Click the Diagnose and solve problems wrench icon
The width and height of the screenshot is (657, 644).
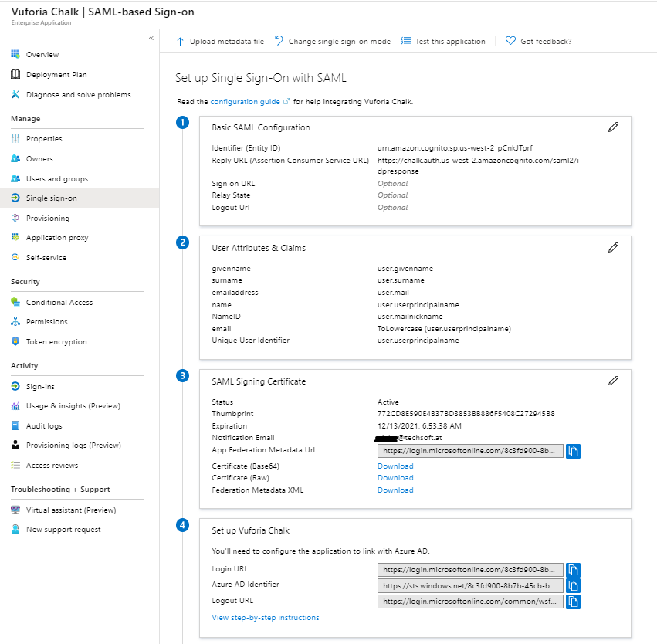[15, 94]
